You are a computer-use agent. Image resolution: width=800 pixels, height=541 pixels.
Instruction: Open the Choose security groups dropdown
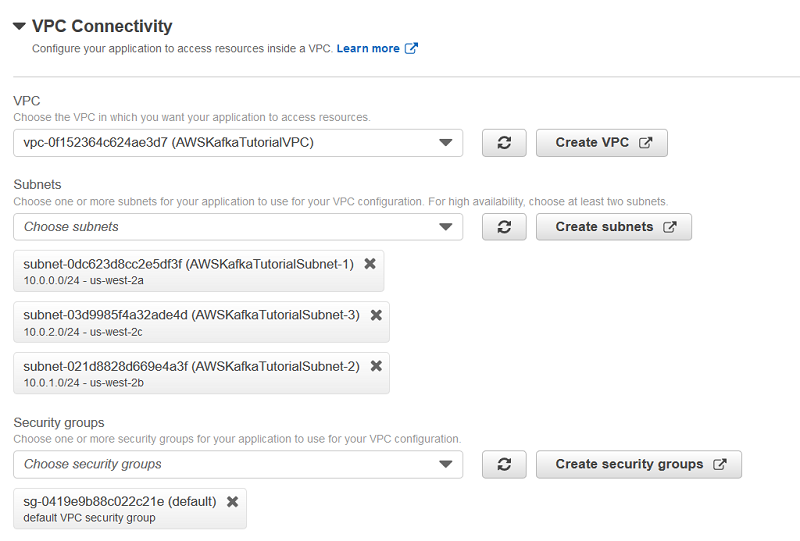pos(238,464)
